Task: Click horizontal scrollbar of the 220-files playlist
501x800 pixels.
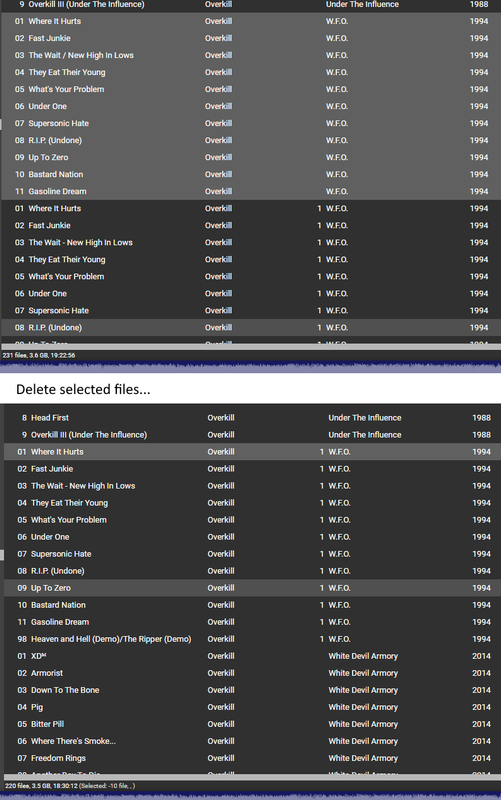Action: click(x=253, y=777)
